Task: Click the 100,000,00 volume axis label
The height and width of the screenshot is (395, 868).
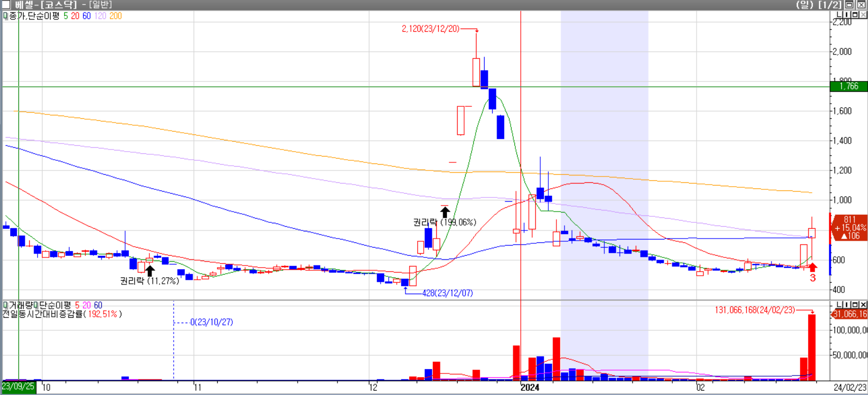Action: [x=850, y=330]
